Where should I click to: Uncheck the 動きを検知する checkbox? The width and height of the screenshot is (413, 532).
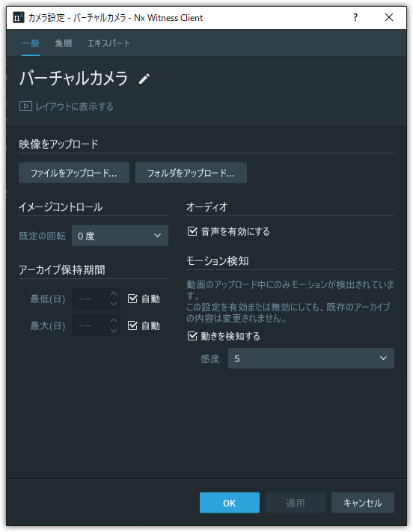(192, 336)
